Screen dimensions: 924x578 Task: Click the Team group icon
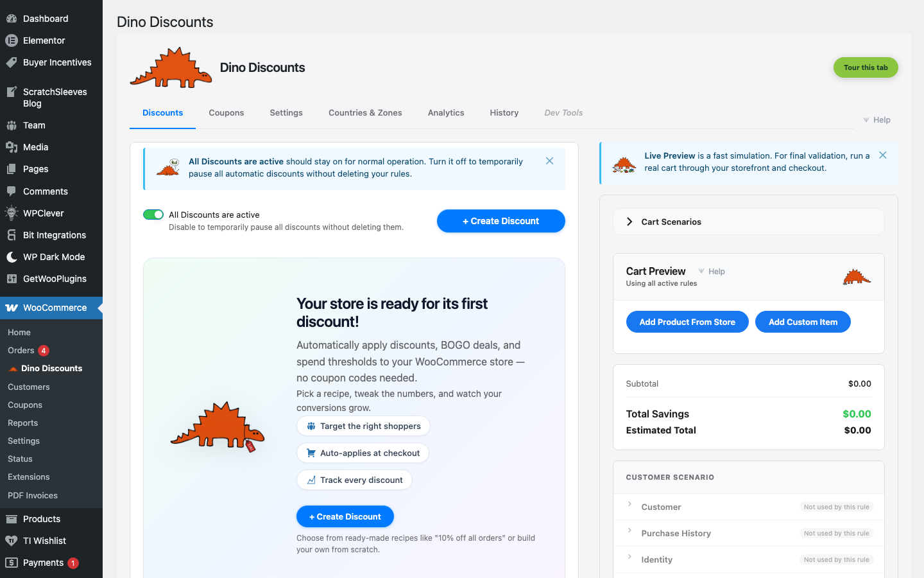[12, 125]
